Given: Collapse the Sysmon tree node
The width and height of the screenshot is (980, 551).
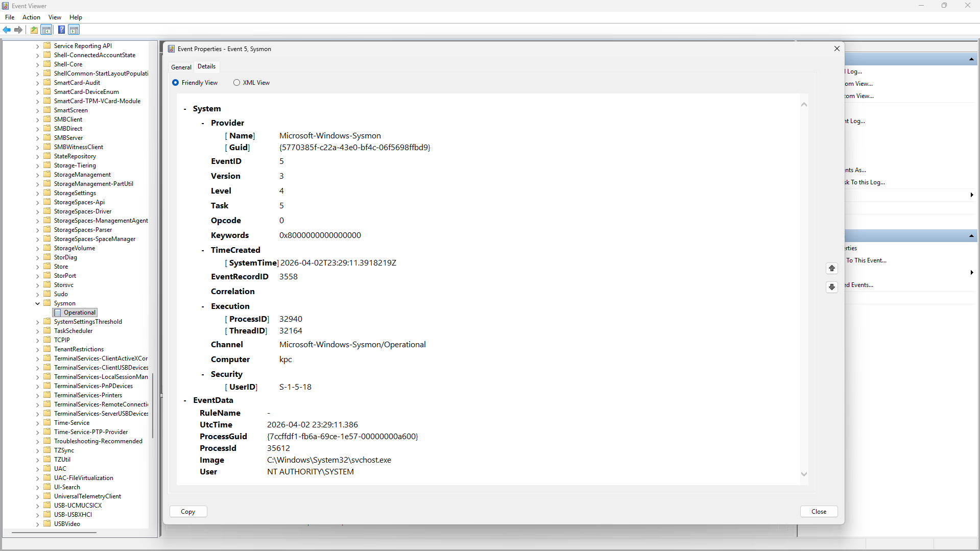Looking at the screenshot, I should [x=37, y=303].
